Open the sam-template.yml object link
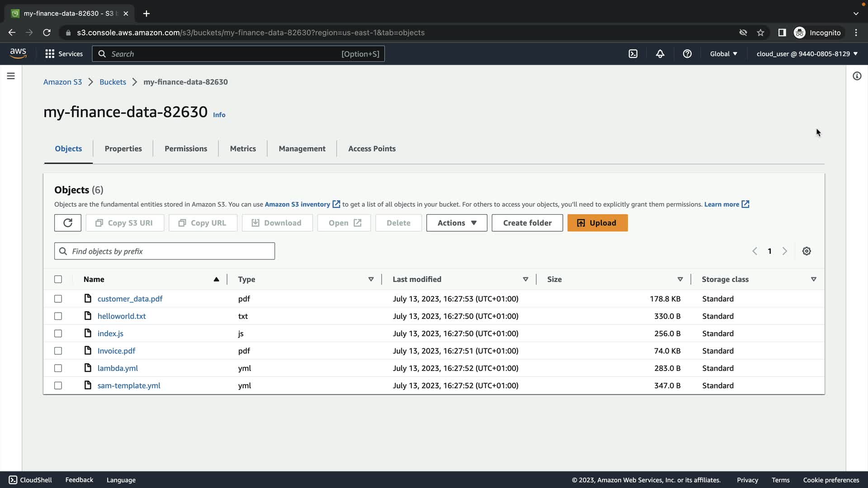Screen dimensions: 868x488 pyautogui.click(x=129, y=385)
